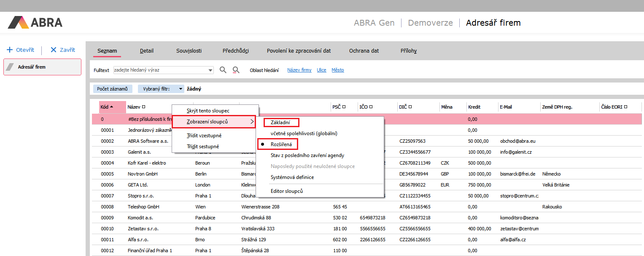Click the second magnifier icon with red underline

click(x=236, y=70)
